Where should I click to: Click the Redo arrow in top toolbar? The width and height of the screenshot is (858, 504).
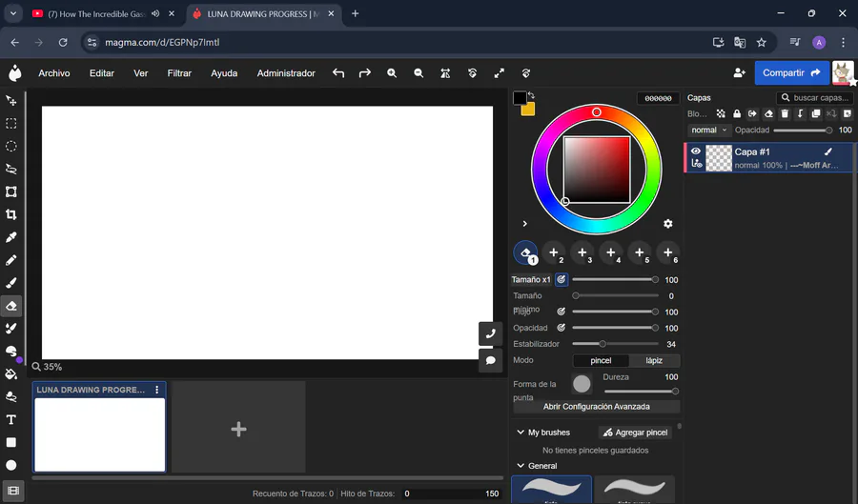click(x=365, y=72)
